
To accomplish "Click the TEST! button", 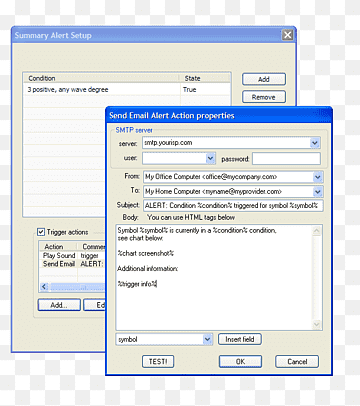I will pyautogui.click(x=158, y=361).
